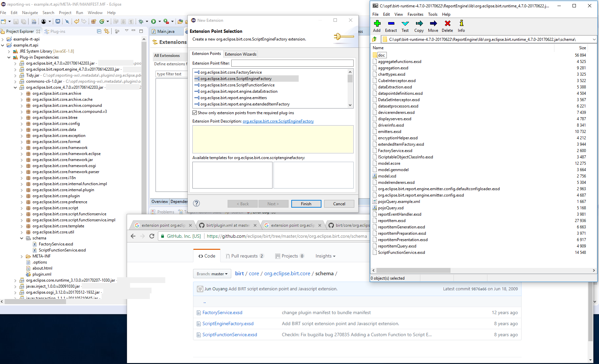This screenshot has height=364, width=599.
Task: Open the Pull requests tab on GitHub
Action: pyautogui.click(x=245, y=256)
